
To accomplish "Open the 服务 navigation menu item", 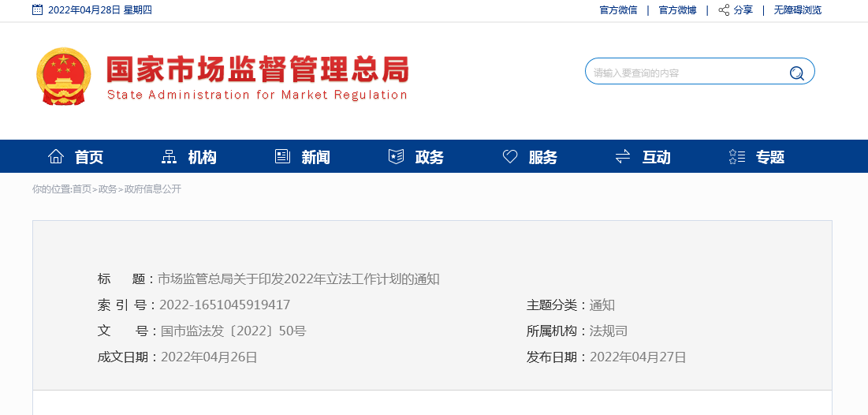I will pos(543,157).
